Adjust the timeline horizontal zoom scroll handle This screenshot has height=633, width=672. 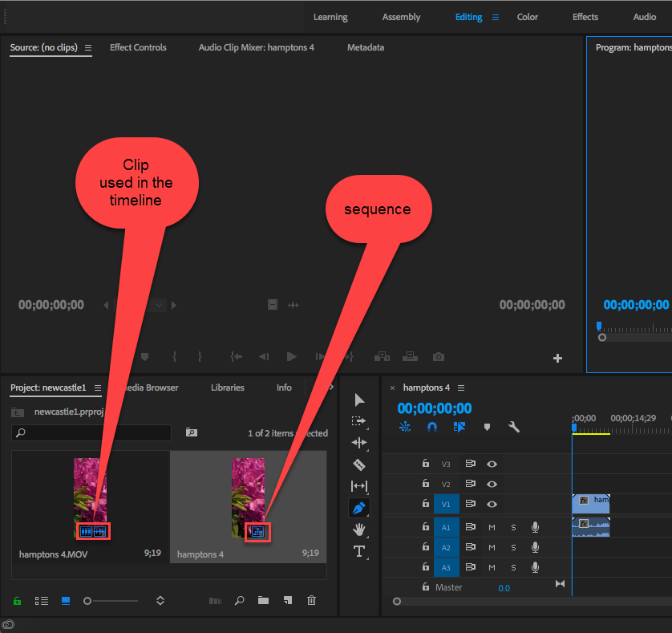coord(397,601)
